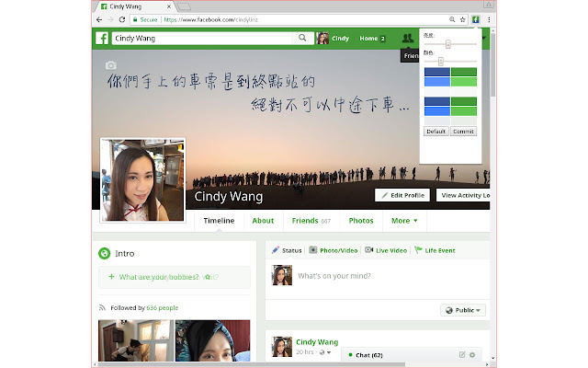Click the brightness slider handle
588x368 pixels.
coord(447,44)
